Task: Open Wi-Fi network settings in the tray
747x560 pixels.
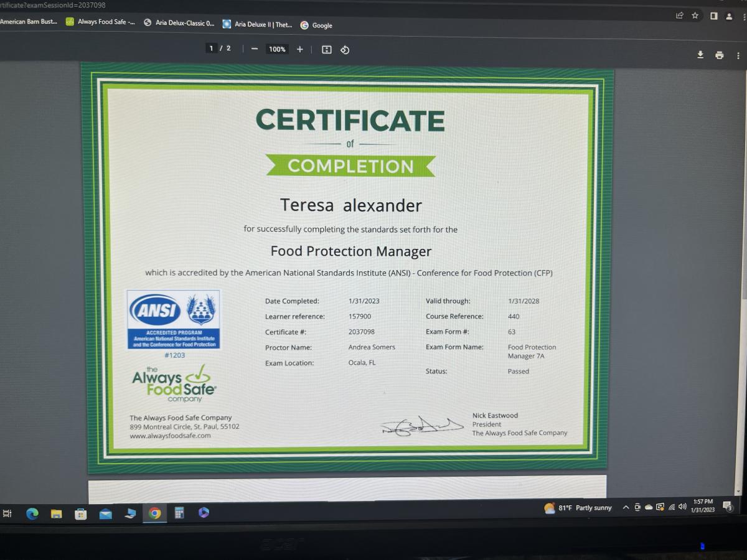Action: click(672, 507)
